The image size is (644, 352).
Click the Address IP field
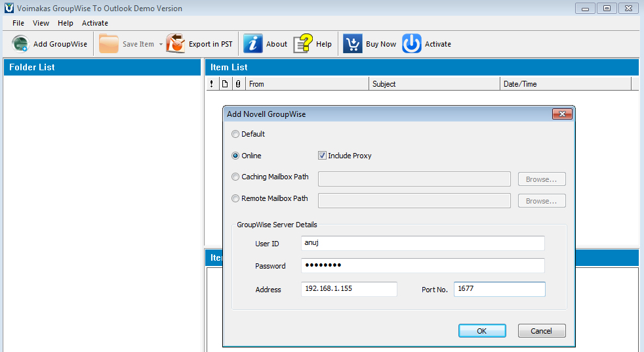(349, 289)
